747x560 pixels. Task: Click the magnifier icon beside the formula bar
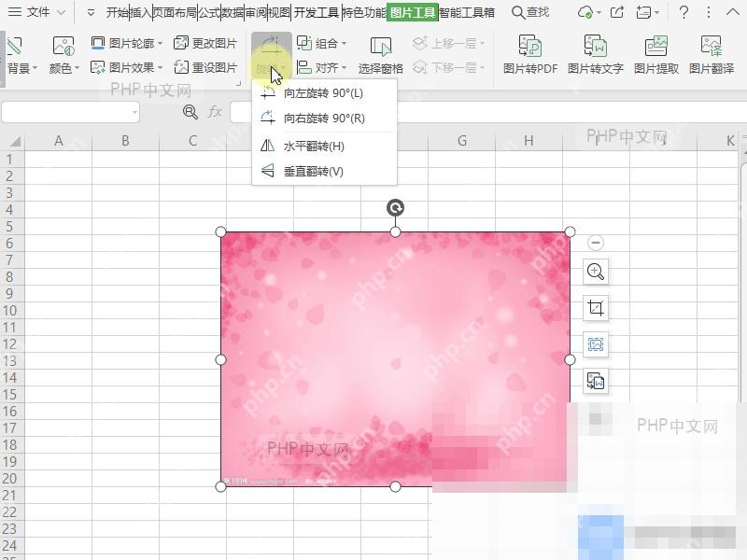190,112
